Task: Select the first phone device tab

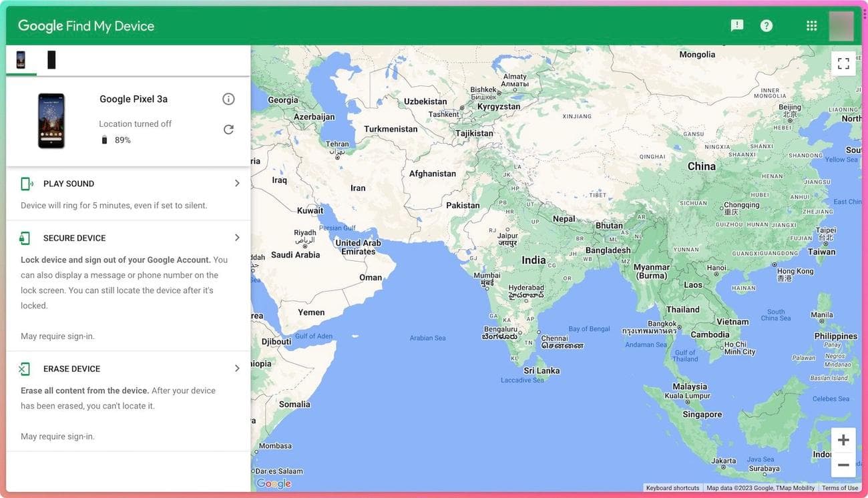Action: point(20,59)
